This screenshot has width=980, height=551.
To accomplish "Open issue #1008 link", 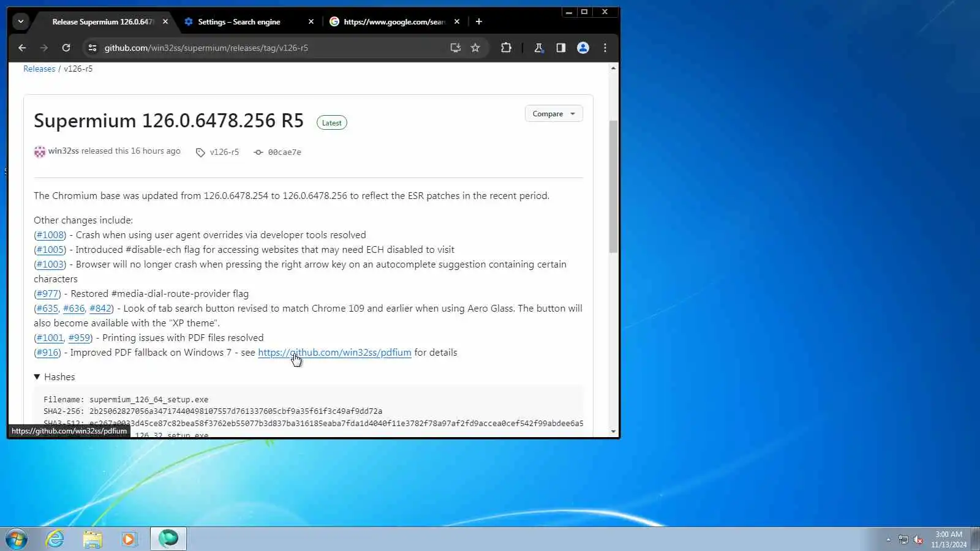I will coord(50,235).
